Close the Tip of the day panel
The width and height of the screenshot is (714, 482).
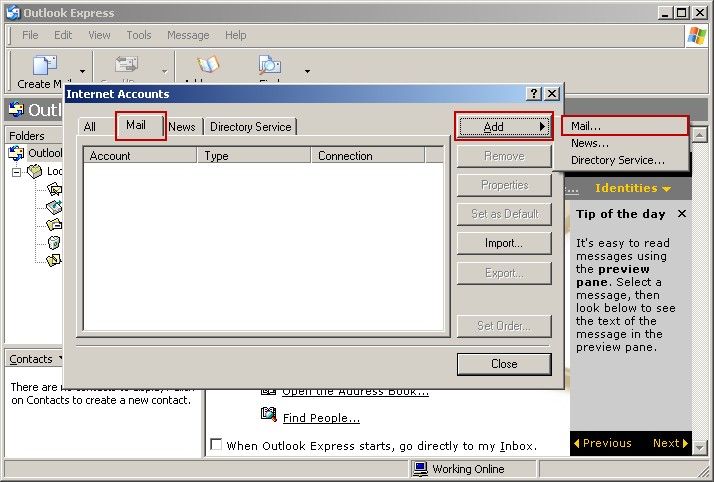coord(682,213)
